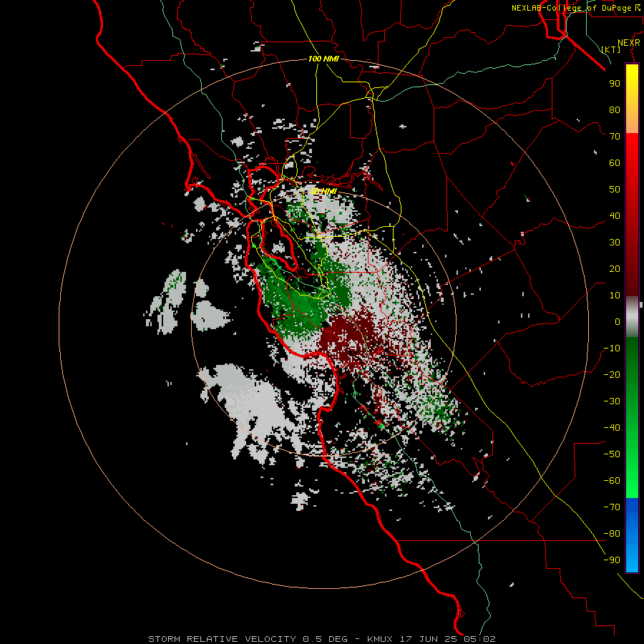Click the KT units label above color scale
This screenshot has width=644, height=644.
coord(611,49)
